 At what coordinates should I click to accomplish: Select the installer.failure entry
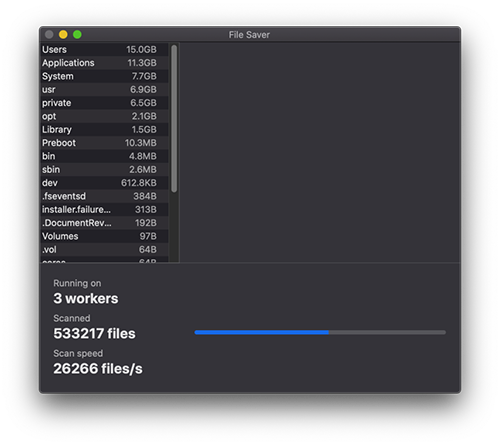coord(104,209)
